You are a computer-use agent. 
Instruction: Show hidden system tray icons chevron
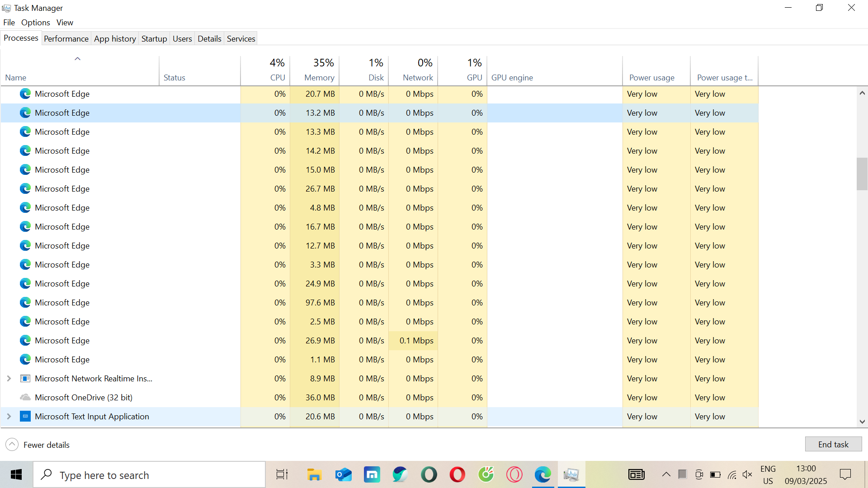click(x=666, y=474)
